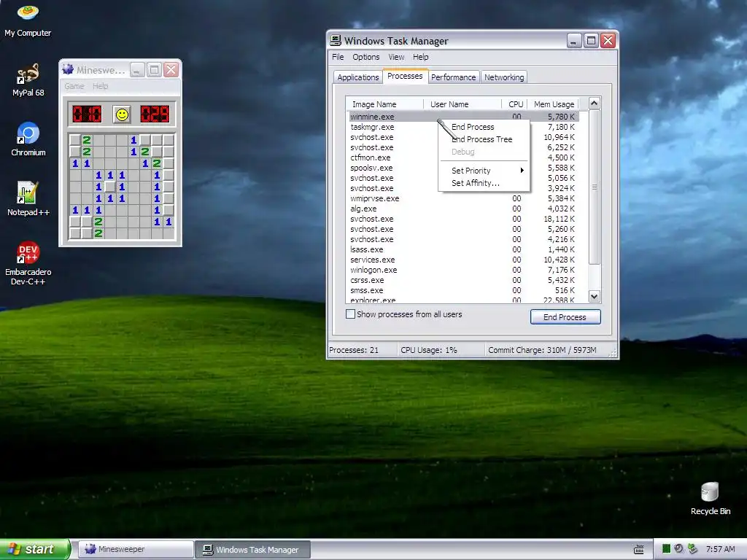The image size is (747, 560).
Task: Choose End Process from context menu
Action: 483,127
